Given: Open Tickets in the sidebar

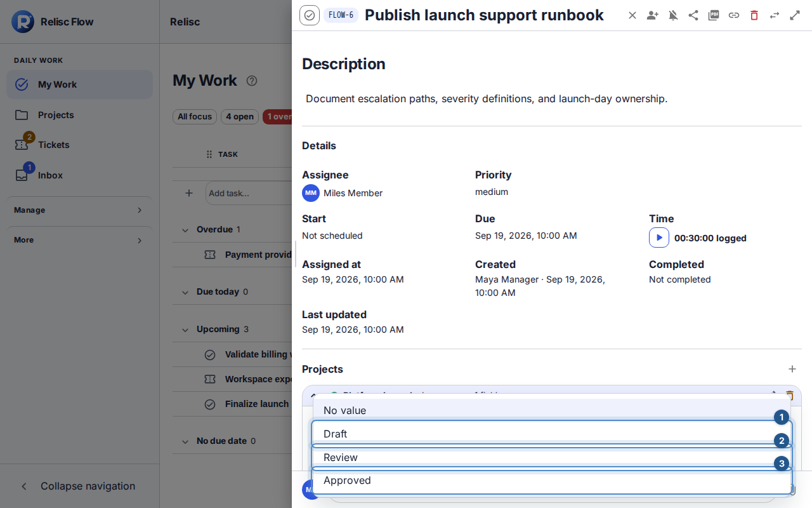Looking at the screenshot, I should point(79,145).
